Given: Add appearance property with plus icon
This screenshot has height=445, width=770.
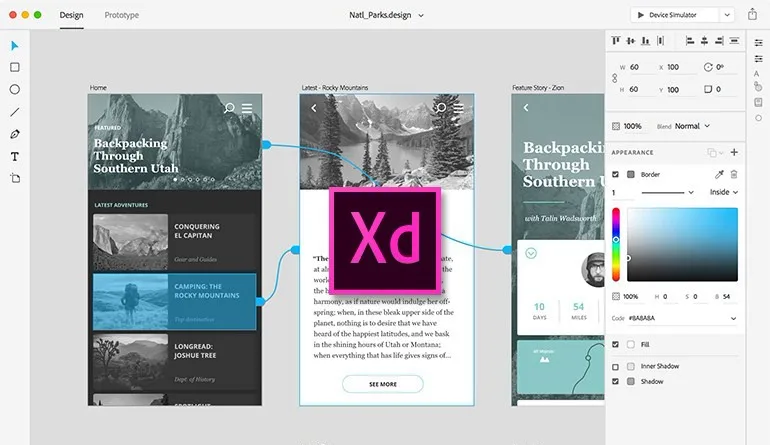Looking at the screenshot, I should 734,152.
